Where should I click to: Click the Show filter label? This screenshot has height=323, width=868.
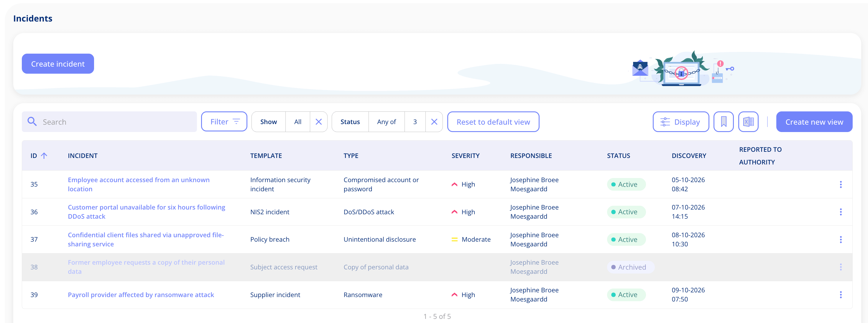click(269, 122)
